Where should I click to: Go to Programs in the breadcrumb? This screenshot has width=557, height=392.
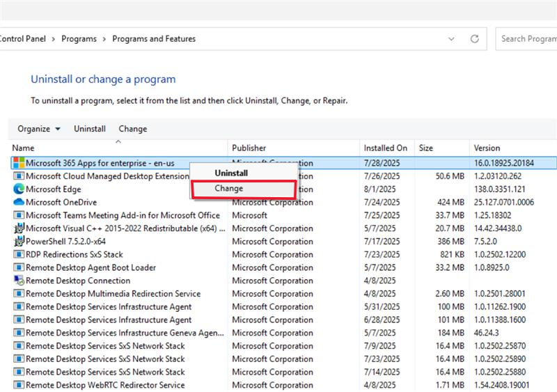pyautogui.click(x=79, y=39)
